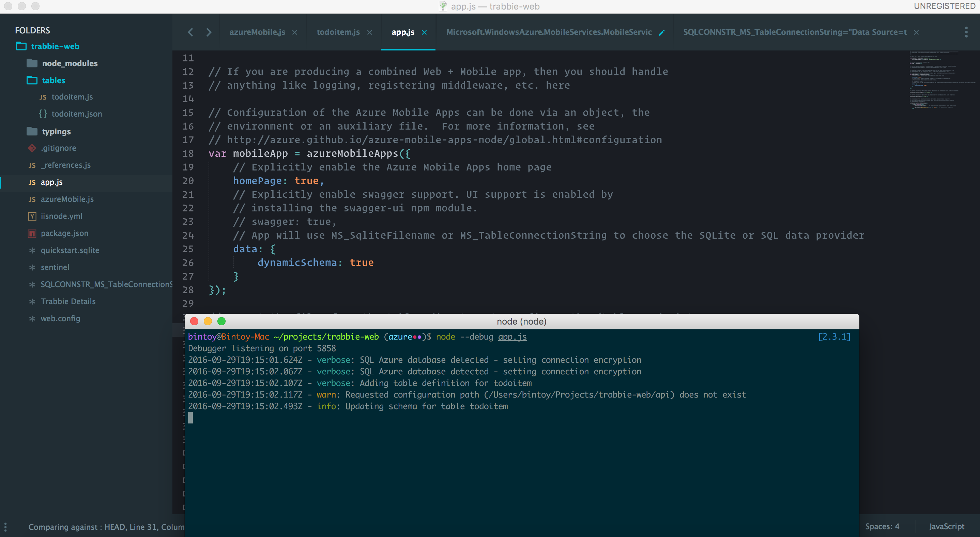The width and height of the screenshot is (980, 537).
Task: Click the forward navigation arrow in tab bar
Action: click(x=209, y=32)
